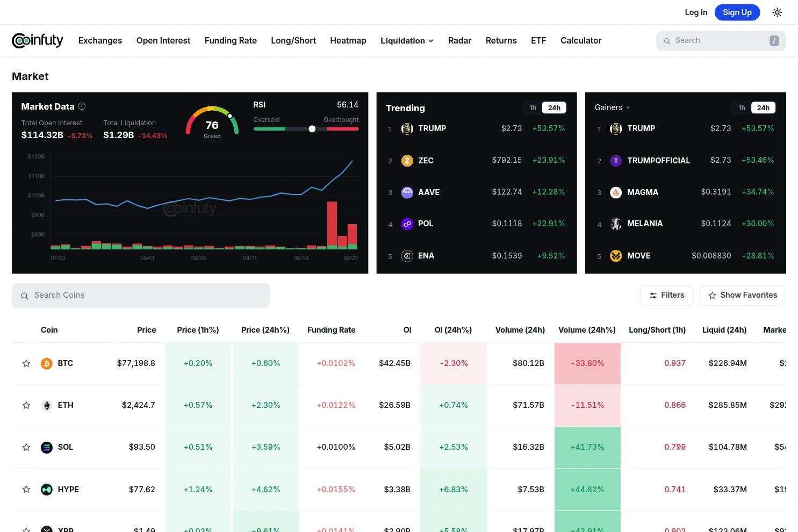Screen dimensions: 798x532
Task: Click the ZEC icon in Trending
Action: [x=407, y=161]
